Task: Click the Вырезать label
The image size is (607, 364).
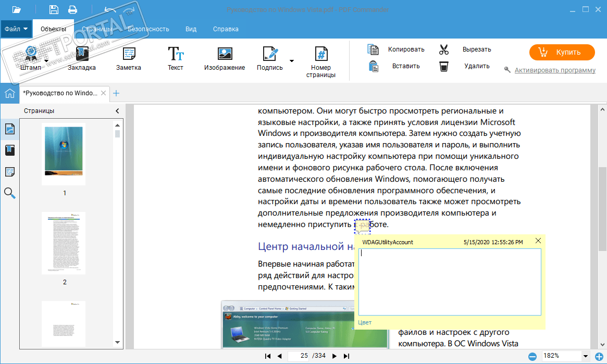Action: 477,49
